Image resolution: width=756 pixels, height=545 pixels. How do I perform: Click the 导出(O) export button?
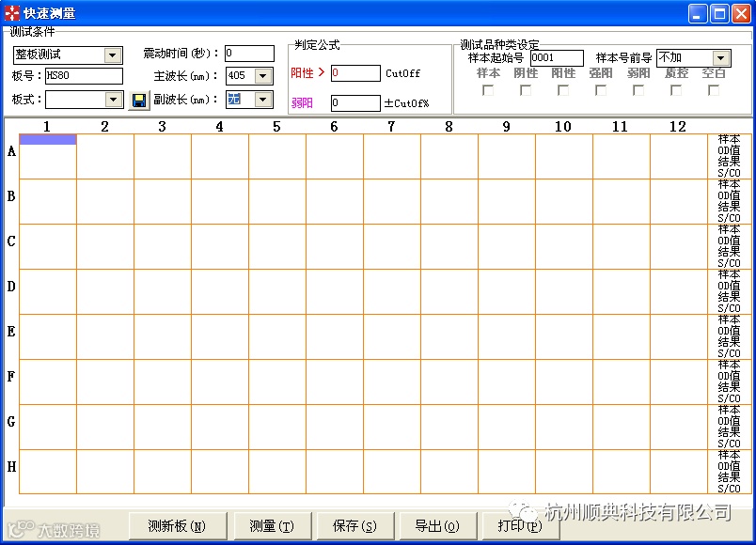[438, 525]
